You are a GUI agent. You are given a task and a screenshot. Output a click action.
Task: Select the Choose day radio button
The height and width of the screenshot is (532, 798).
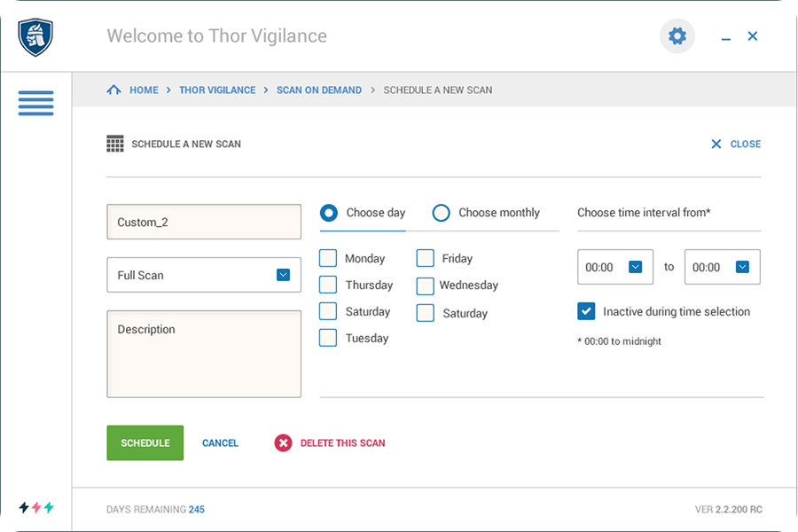coord(329,213)
